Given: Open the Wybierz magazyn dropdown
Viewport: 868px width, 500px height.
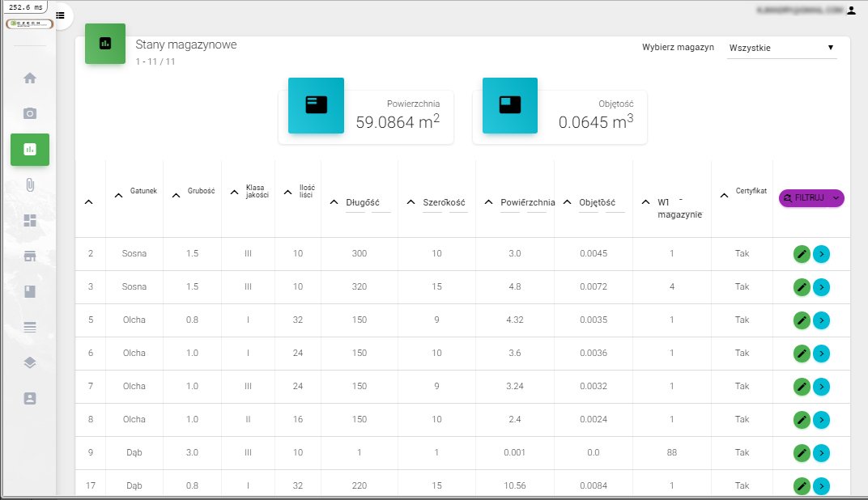Looking at the screenshot, I should (781, 48).
